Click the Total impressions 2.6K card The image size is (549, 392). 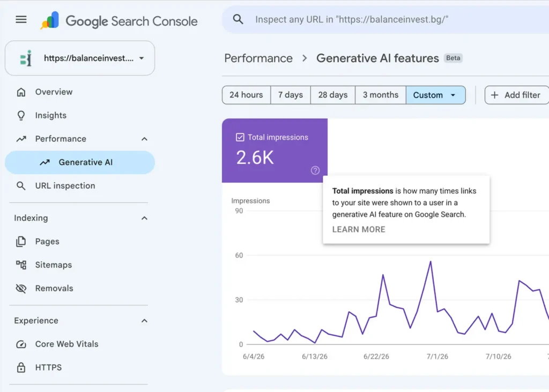click(275, 150)
